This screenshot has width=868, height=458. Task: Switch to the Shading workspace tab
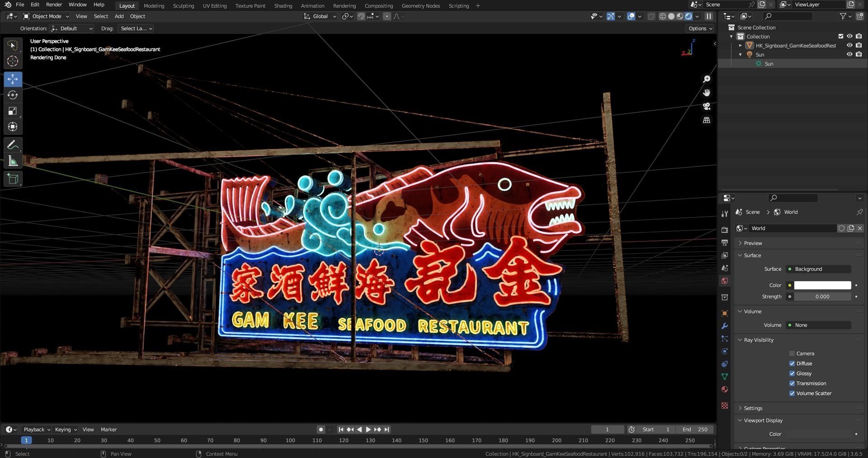click(x=283, y=6)
